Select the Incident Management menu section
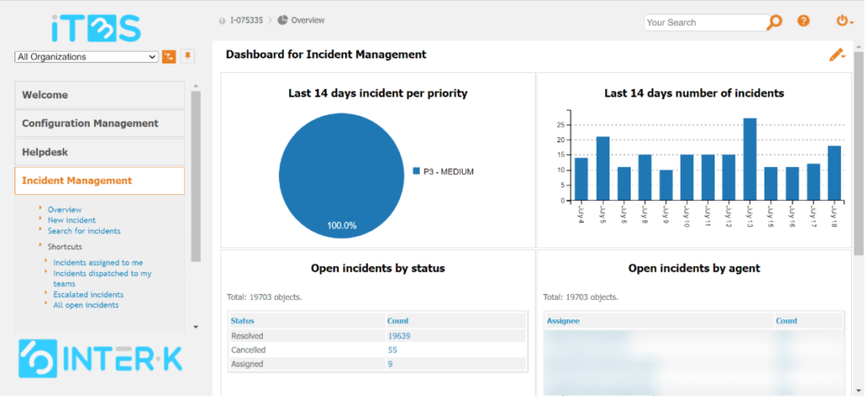Screen dimensions: 868x399 [x=99, y=180]
